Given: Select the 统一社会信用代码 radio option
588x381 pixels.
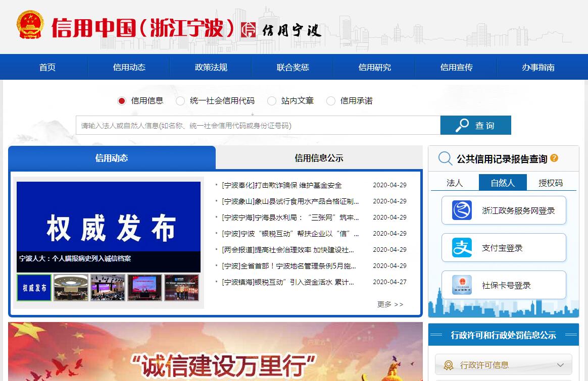Looking at the screenshot, I should click(x=180, y=101).
